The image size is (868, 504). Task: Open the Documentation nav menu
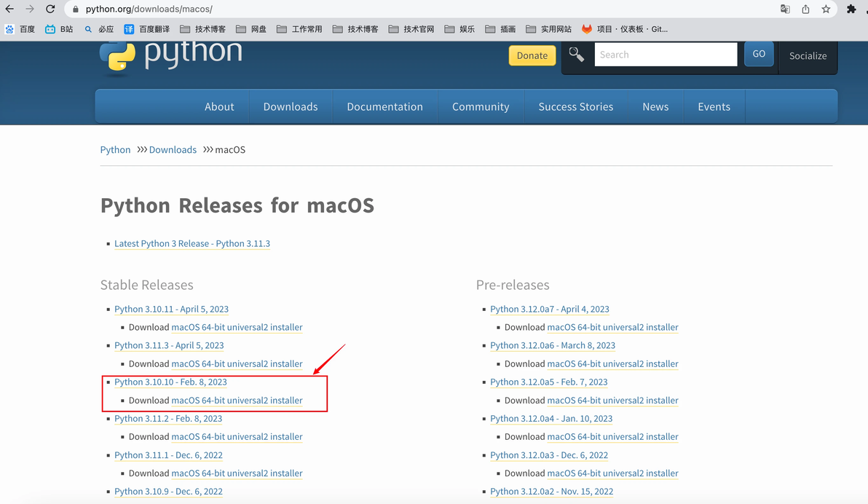[x=384, y=106]
